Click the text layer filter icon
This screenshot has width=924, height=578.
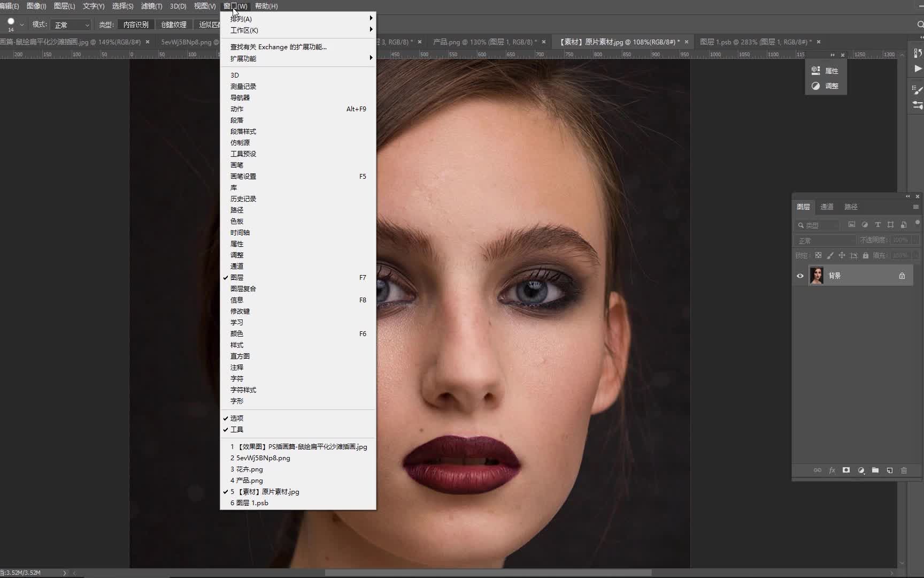coord(877,225)
